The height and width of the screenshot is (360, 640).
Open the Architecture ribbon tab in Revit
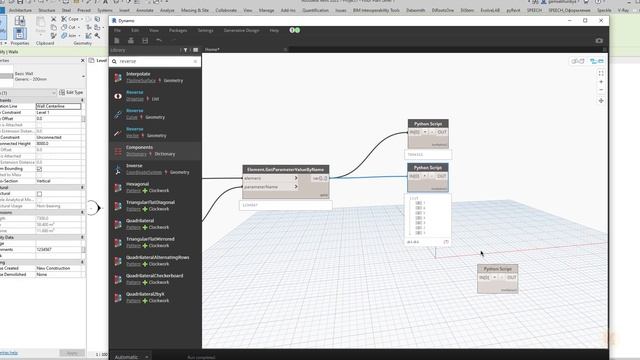(20, 10)
